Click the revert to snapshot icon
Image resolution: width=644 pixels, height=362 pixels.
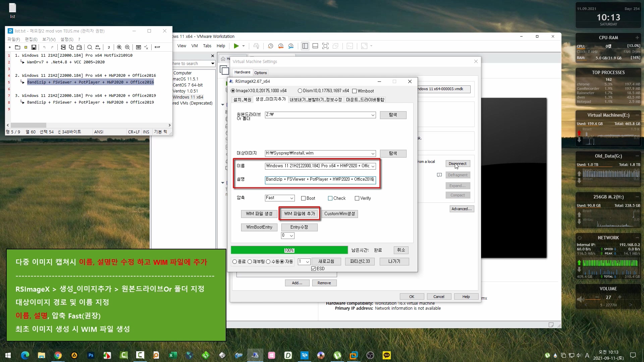[x=281, y=46]
